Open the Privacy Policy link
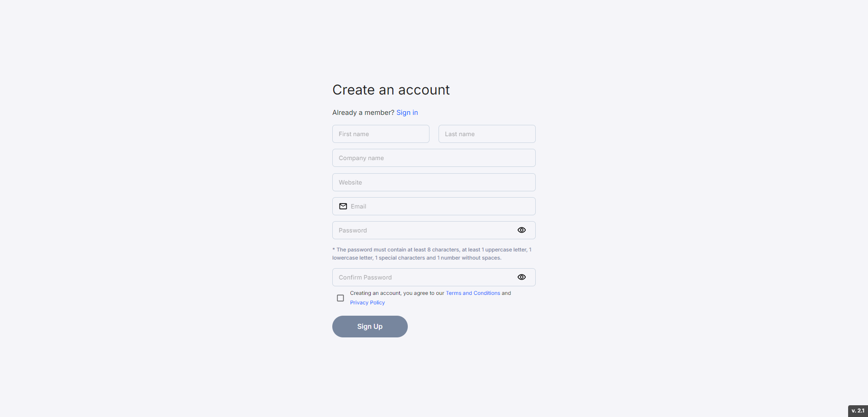The height and width of the screenshot is (417, 868). (x=367, y=303)
